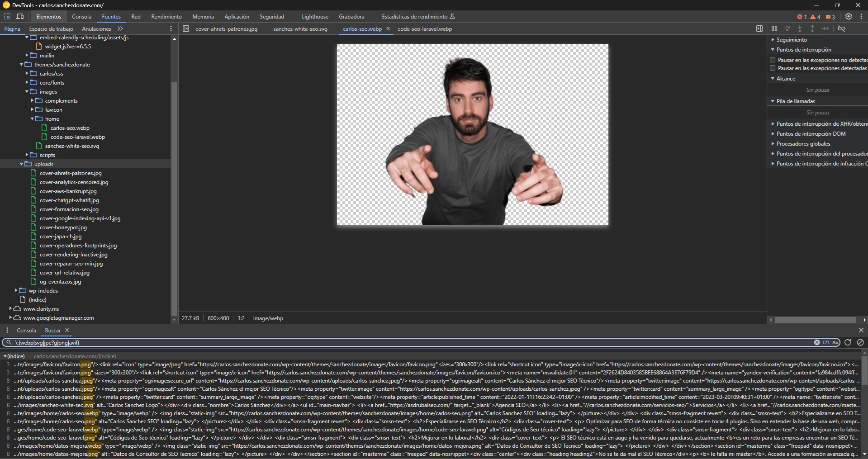Open the code-seo-laravel.webp file tab
The height and width of the screenshot is (459, 868).
[424, 29]
